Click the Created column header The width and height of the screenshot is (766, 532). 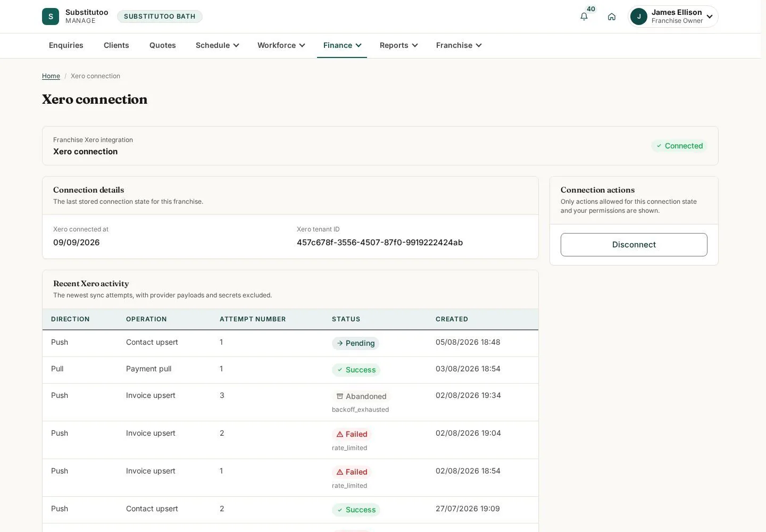tap(452, 319)
